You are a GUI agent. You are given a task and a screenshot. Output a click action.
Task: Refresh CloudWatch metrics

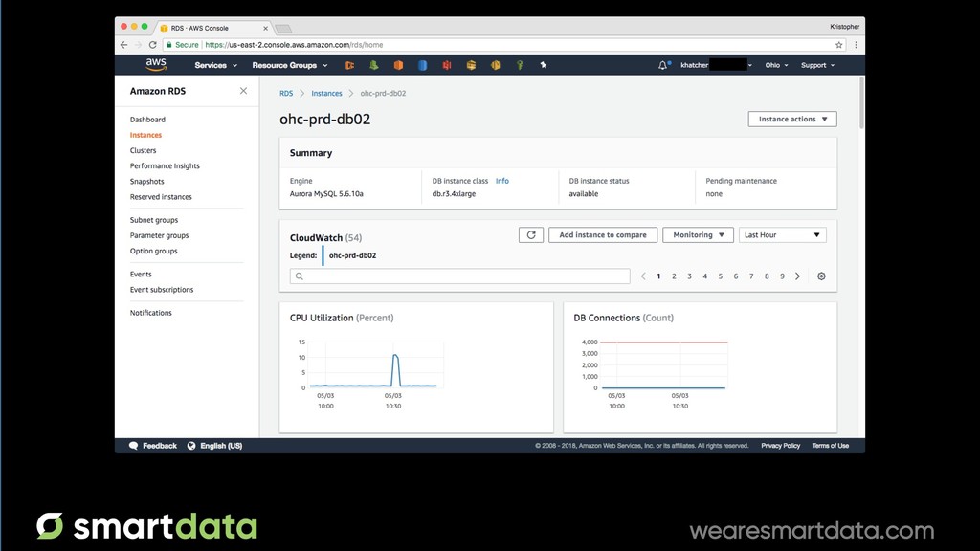[531, 235]
